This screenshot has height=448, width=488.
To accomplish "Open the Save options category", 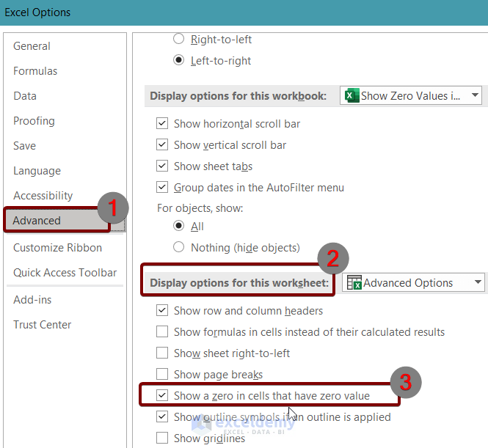I will [24, 145].
